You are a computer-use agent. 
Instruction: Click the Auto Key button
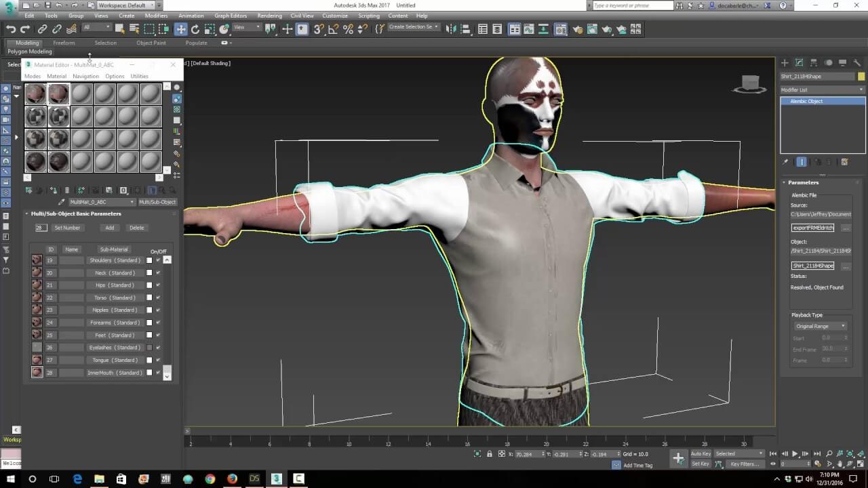pyautogui.click(x=701, y=453)
